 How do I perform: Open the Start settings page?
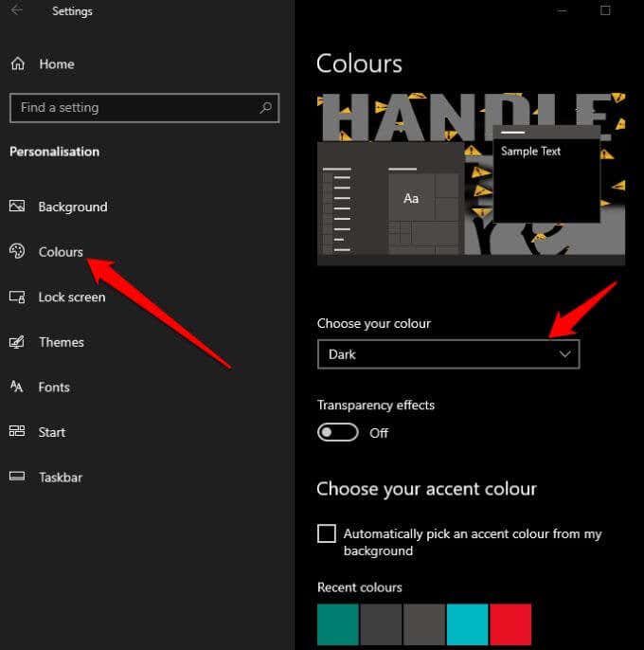click(52, 432)
